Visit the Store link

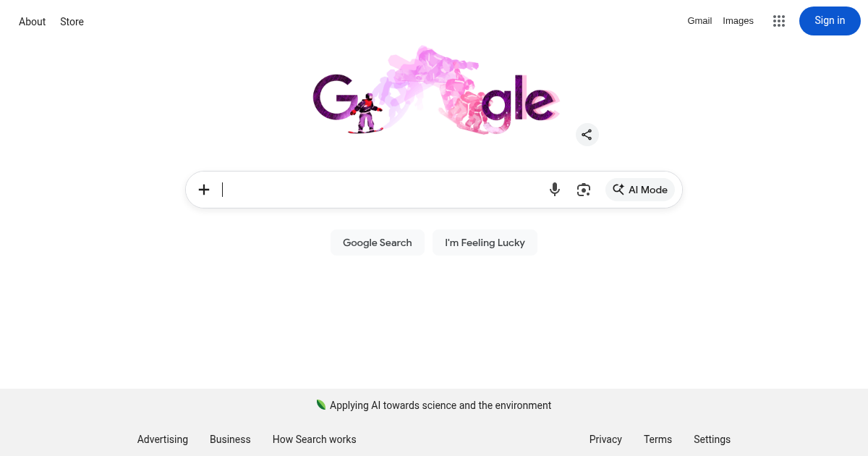(72, 22)
